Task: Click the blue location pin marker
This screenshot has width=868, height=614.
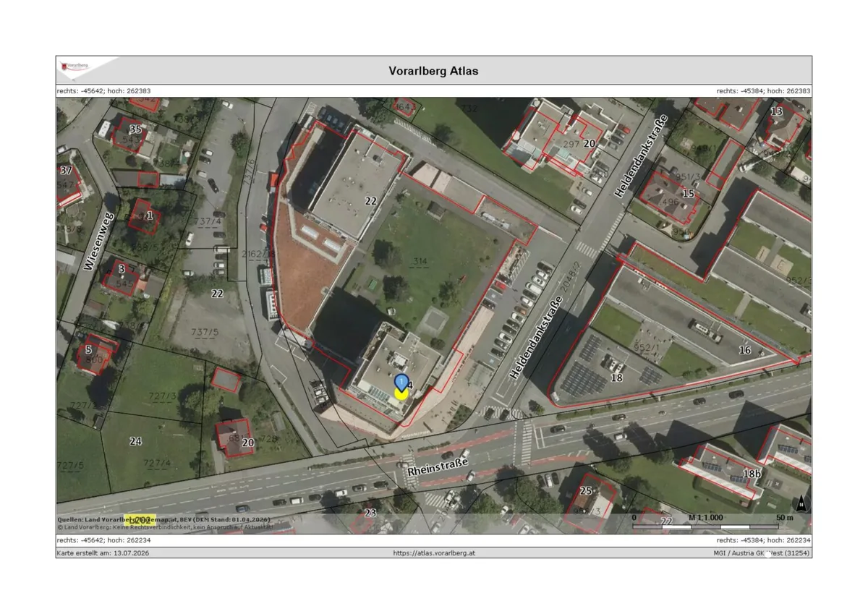Action: click(x=401, y=381)
